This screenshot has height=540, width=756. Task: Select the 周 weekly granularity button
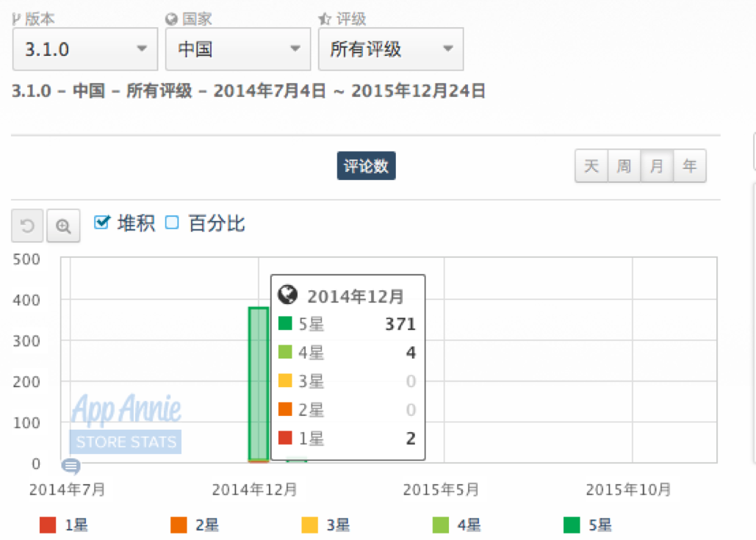(624, 166)
